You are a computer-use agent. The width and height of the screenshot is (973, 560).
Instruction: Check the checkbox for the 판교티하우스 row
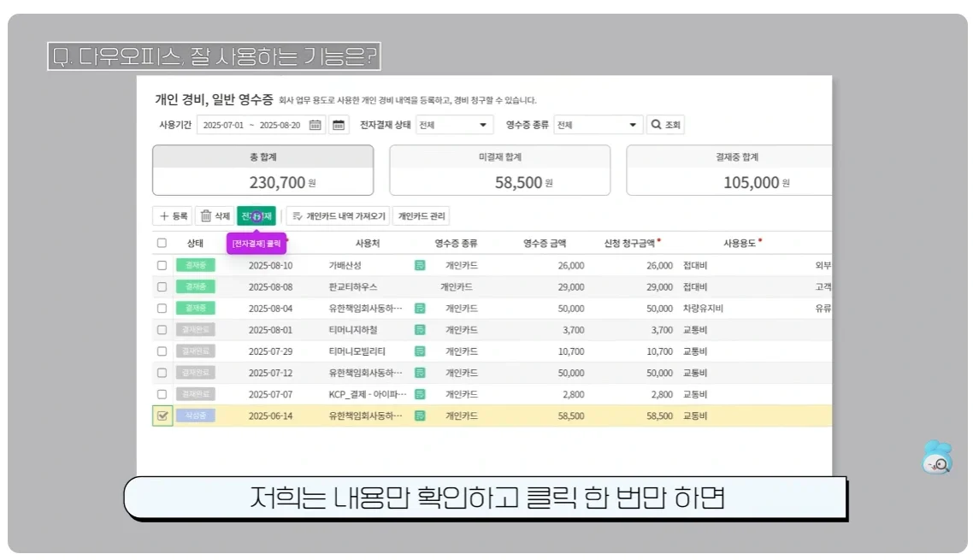[162, 286]
